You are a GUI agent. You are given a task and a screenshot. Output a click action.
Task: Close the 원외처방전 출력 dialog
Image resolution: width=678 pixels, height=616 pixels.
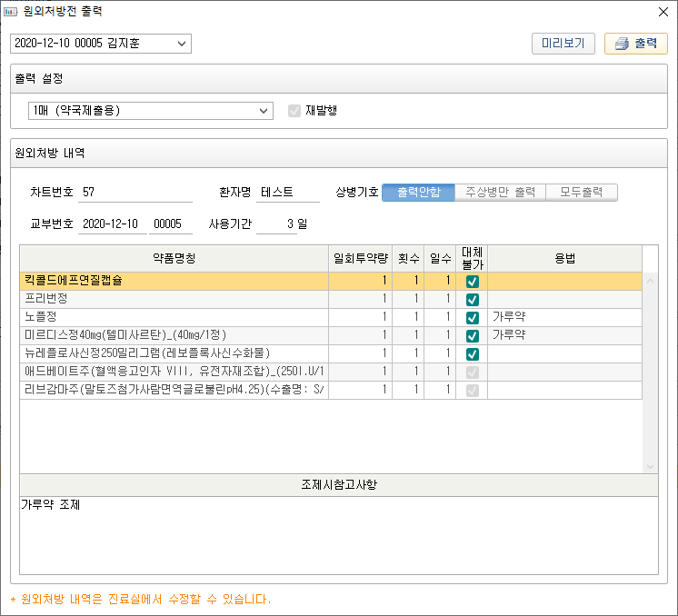click(663, 12)
